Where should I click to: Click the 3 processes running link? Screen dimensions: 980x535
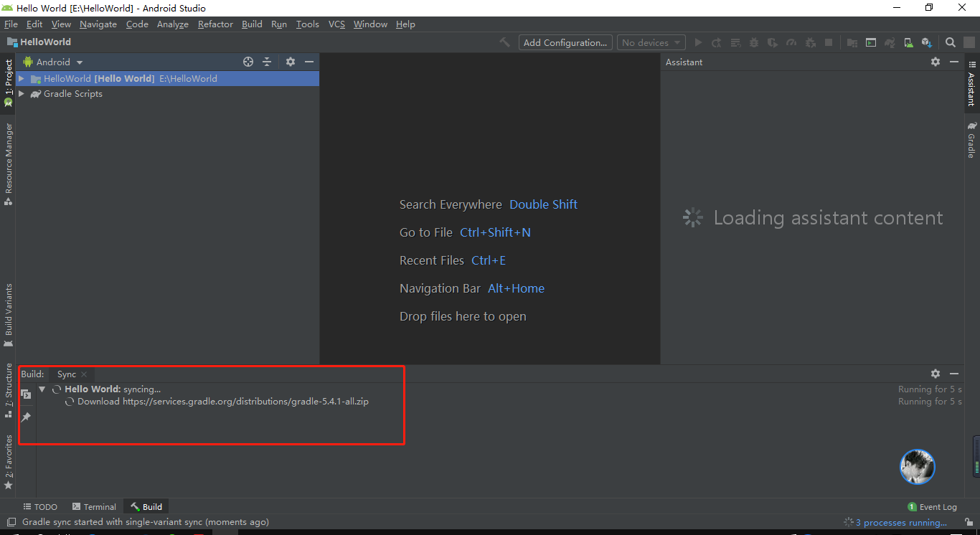(901, 523)
